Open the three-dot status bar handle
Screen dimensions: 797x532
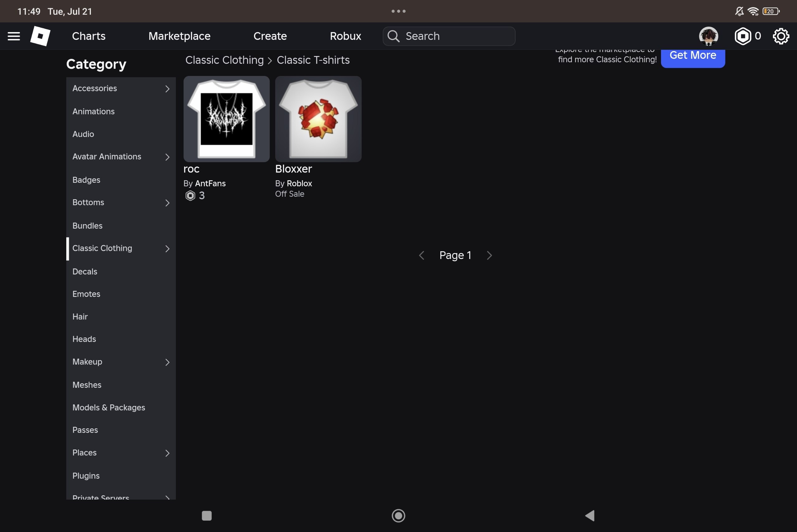click(x=398, y=11)
